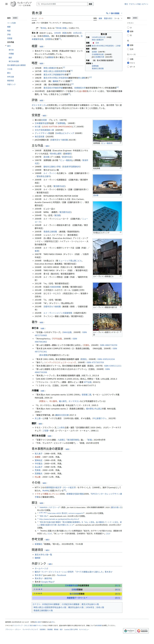Switch to ダーク color mode

[x=128, y=67]
